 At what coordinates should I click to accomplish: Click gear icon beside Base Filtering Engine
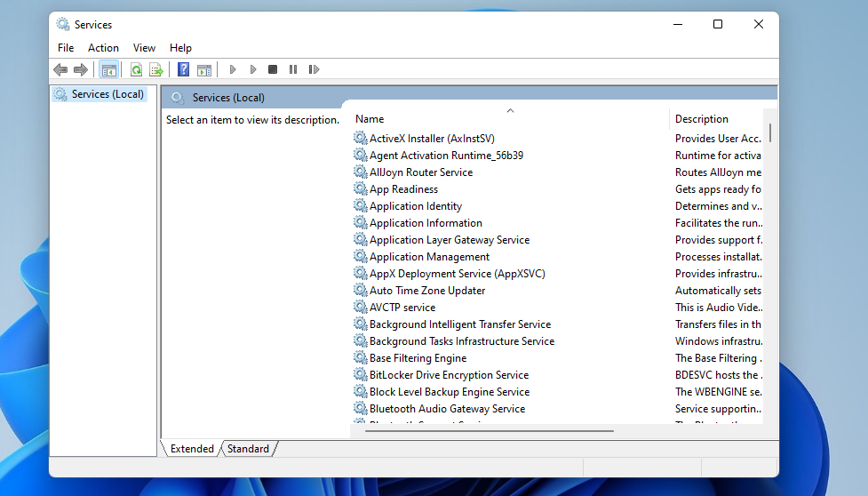click(361, 357)
